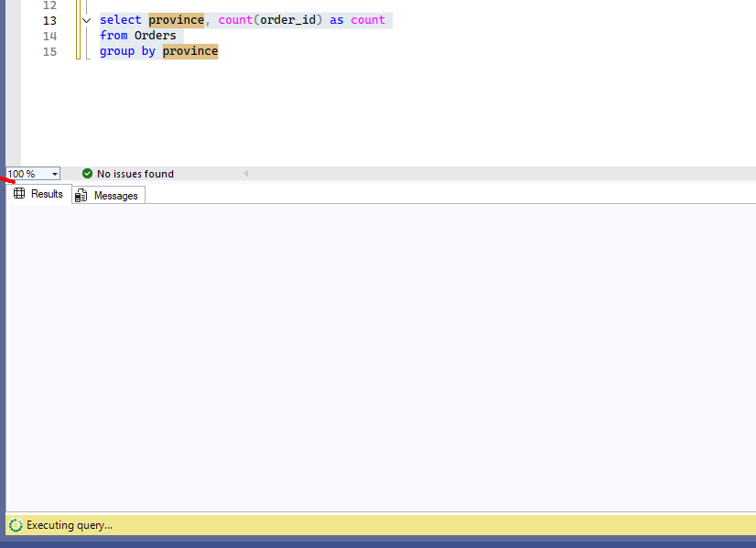The image size is (756, 548).
Task: Click the highlighted province in group by line
Action: point(190,51)
